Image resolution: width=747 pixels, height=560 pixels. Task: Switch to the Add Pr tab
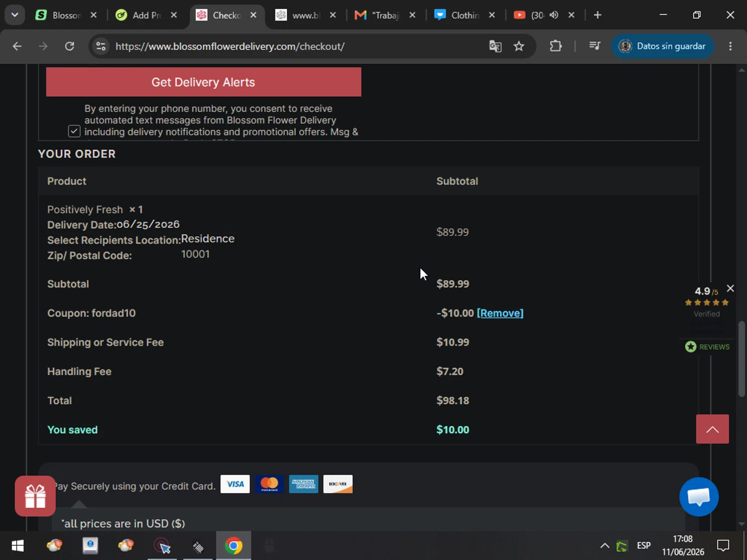point(146,15)
